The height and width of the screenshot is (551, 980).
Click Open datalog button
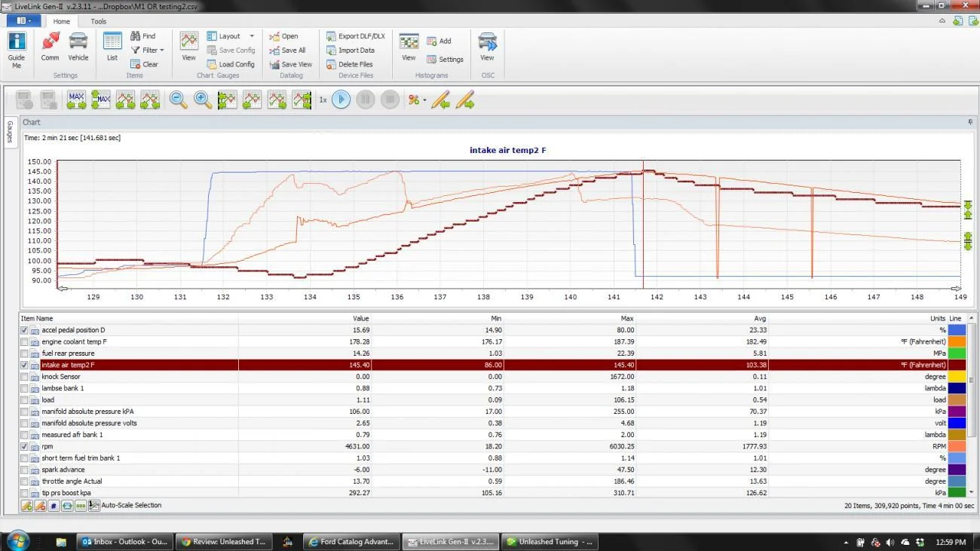pyautogui.click(x=283, y=36)
